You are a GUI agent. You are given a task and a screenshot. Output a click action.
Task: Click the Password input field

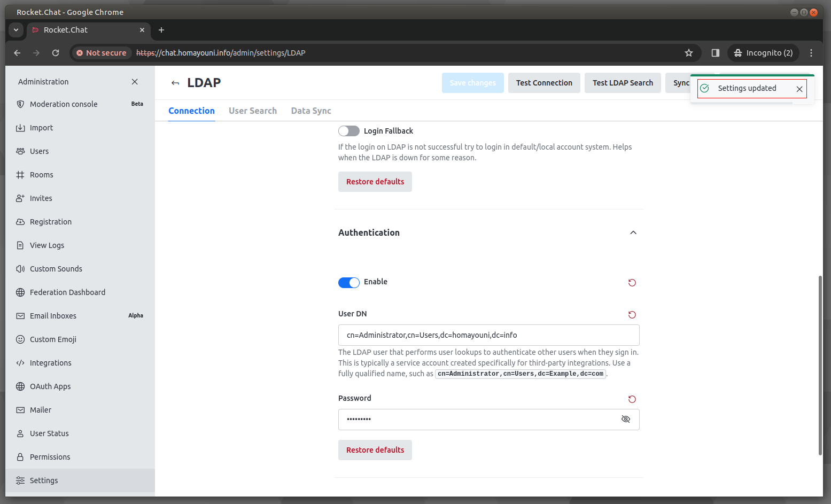point(489,420)
